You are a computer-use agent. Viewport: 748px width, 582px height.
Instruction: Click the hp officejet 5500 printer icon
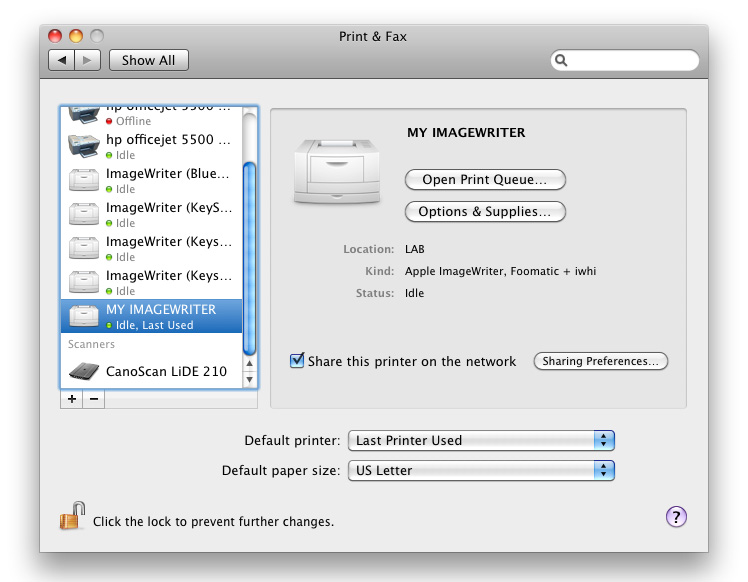pos(83,146)
